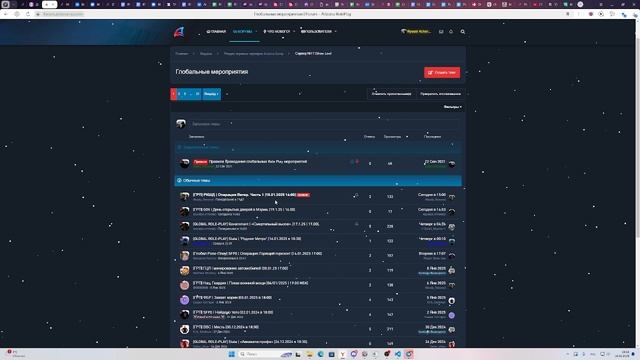Open the Фильтры dropdown
This screenshot has height=360, width=640.
pyautogui.click(x=453, y=107)
